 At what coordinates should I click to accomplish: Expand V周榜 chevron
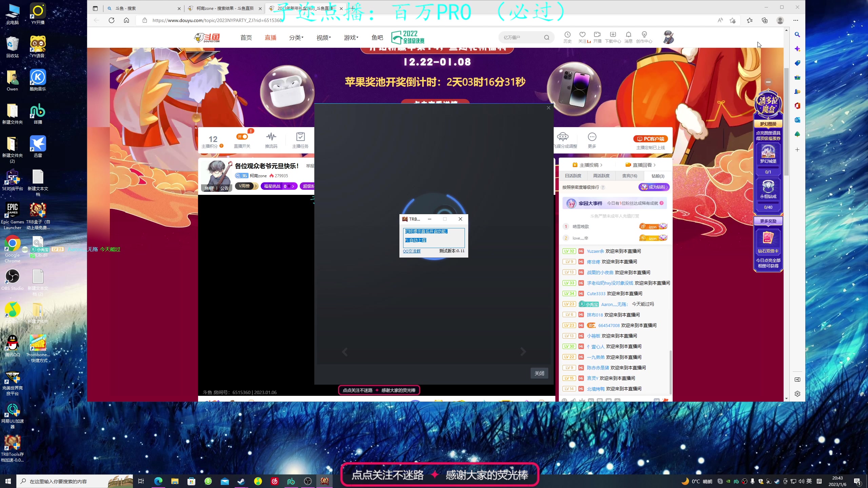[256, 186]
